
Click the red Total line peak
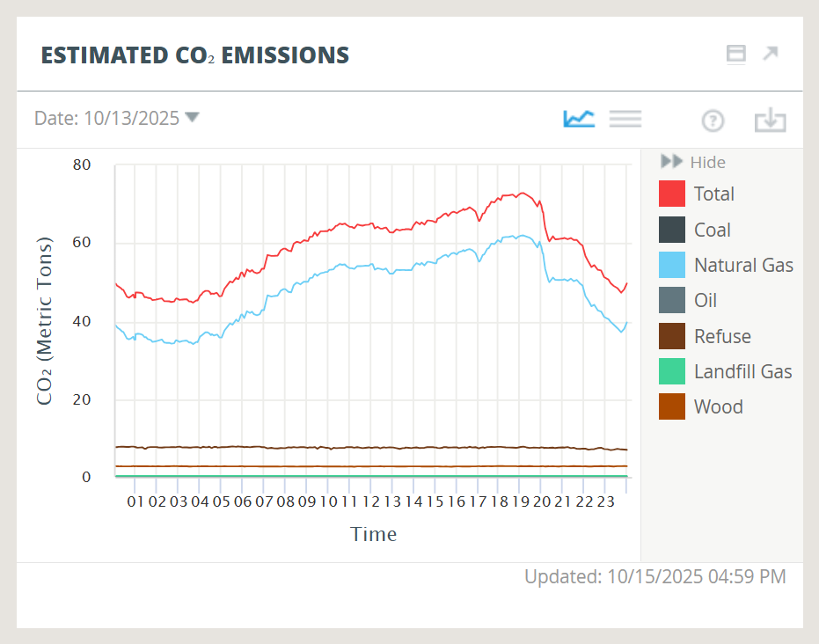tap(521, 193)
